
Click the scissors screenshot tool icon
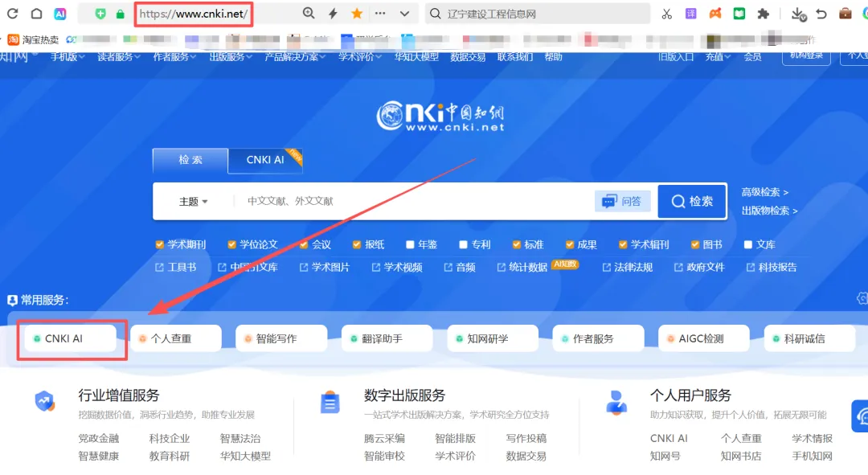tap(666, 14)
